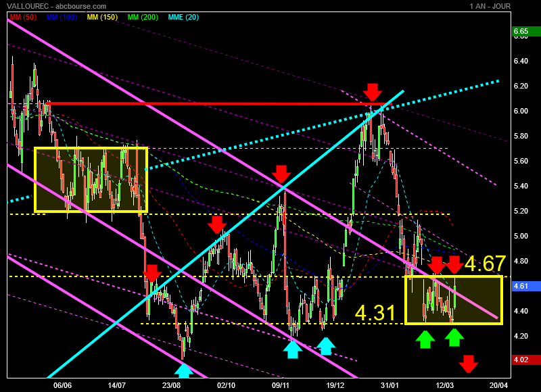This screenshot has width=541, height=392.
Task: Click the green 6.65 price tag
Action: coord(526,31)
